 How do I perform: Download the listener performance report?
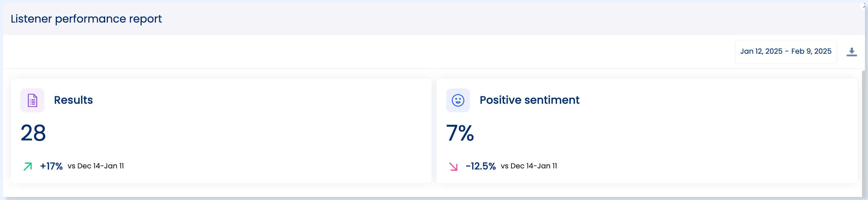coord(851,52)
